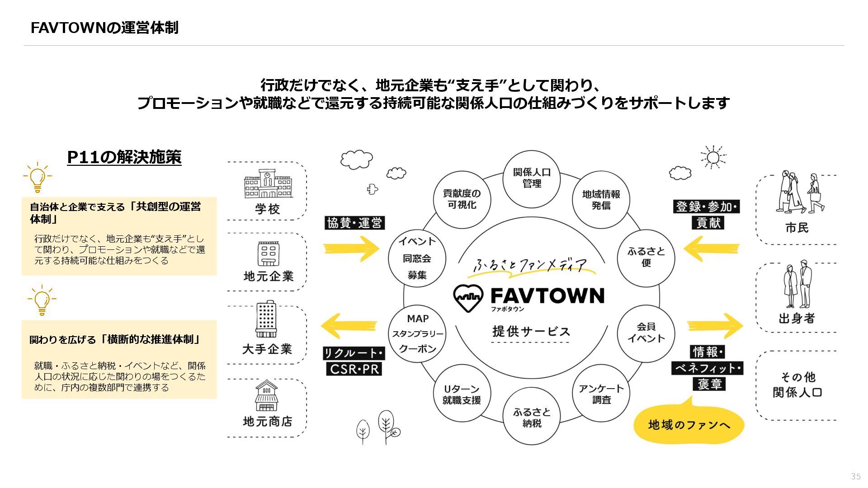The image size is (868, 488).
Task: Click the 共創型の運営体制 yellow box
Action: click(119, 236)
